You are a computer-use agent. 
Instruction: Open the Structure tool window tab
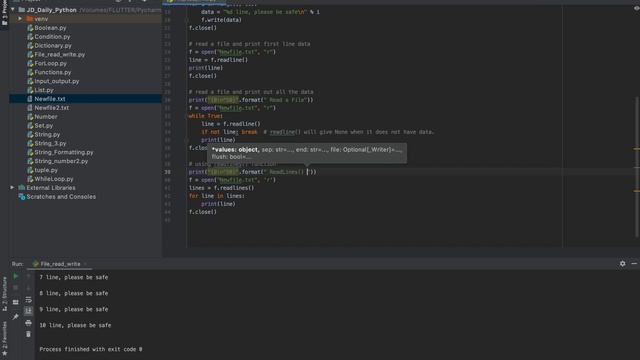coord(4,295)
